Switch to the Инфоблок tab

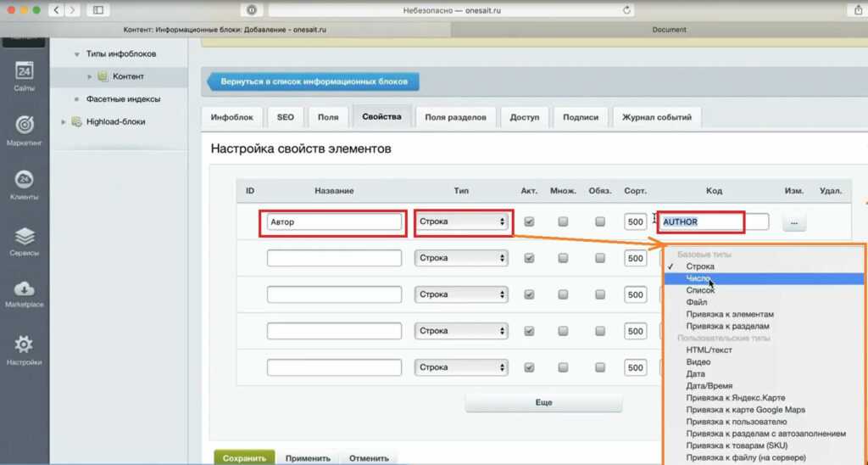coord(232,117)
